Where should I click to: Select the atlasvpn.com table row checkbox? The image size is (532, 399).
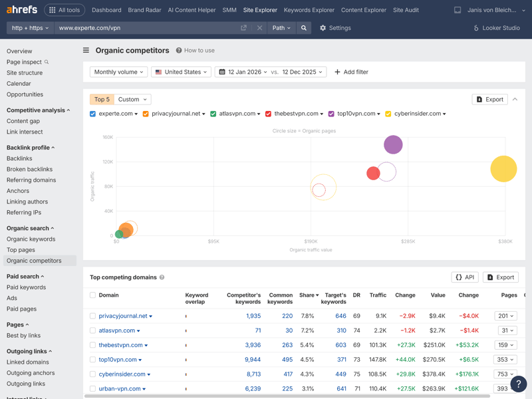(93, 331)
